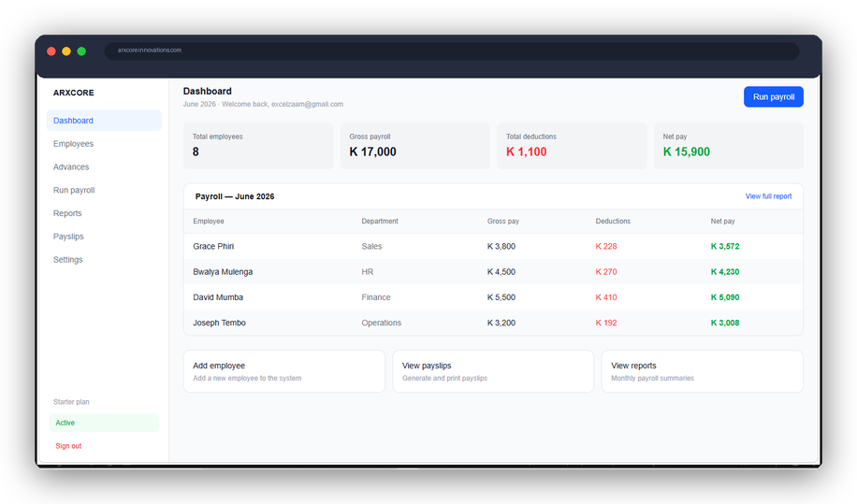This screenshot has height=504, width=857.
Task: Select the Joseph Tembo employee name
Action: pos(219,323)
